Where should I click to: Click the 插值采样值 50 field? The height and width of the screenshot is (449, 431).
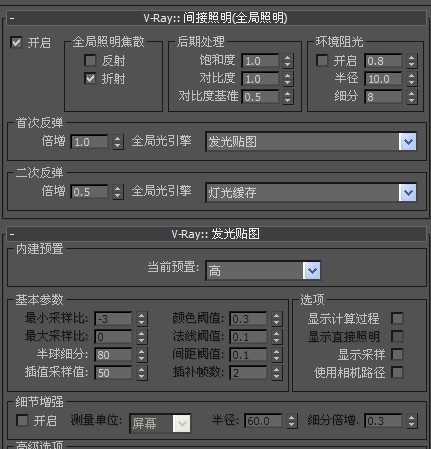[x=113, y=373]
